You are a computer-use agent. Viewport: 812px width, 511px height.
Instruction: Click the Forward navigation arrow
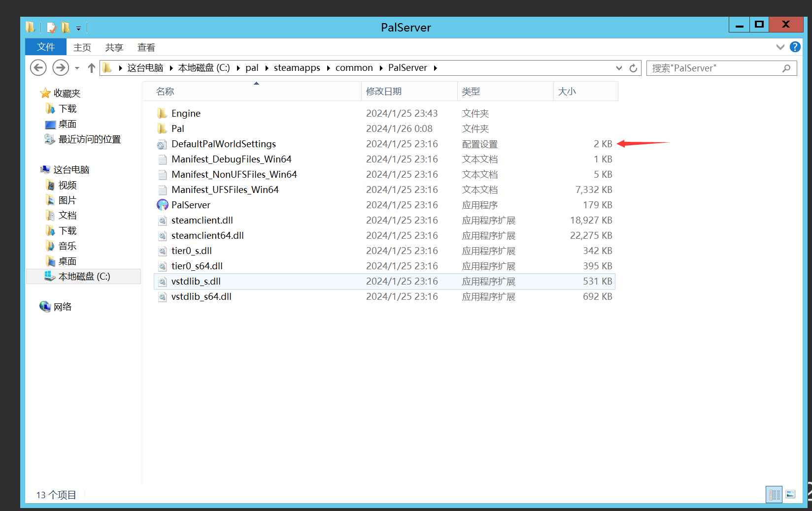coord(61,67)
